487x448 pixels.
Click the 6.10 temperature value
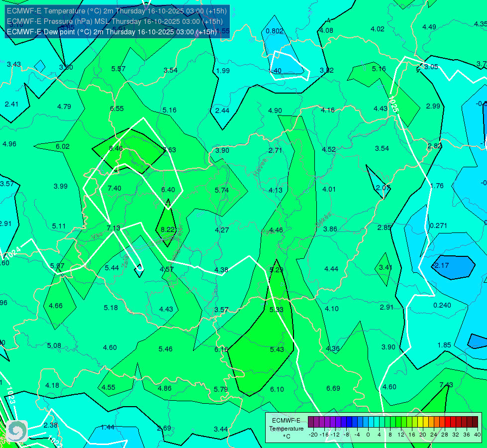277,389
